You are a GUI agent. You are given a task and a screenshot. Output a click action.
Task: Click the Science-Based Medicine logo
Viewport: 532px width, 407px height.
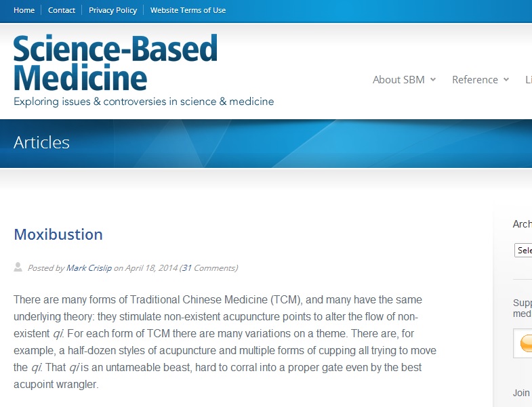(x=115, y=63)
